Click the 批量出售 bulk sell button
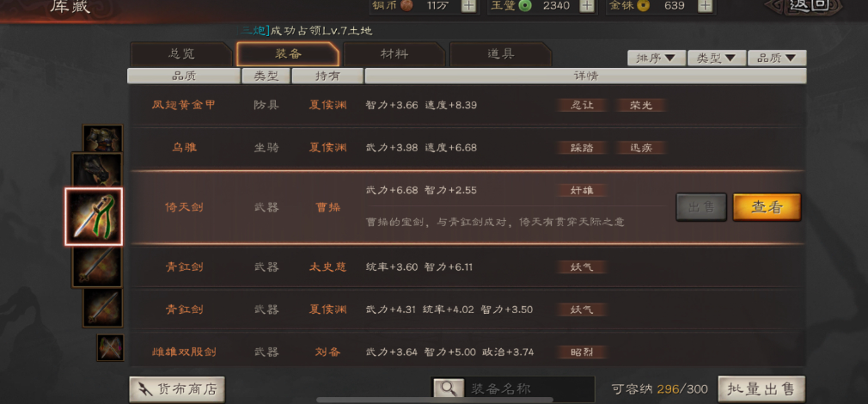 pyautogui.click(x=761, y=389)
